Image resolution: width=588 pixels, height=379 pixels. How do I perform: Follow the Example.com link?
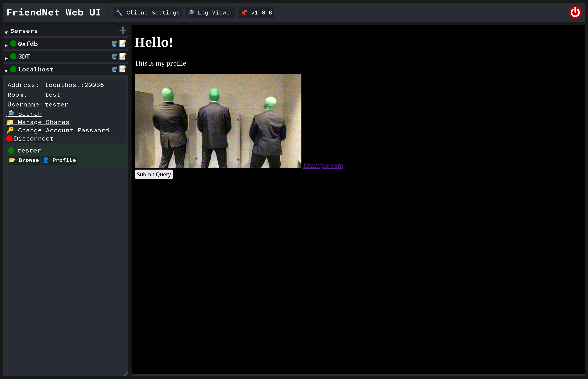click(x=323, y=166)
